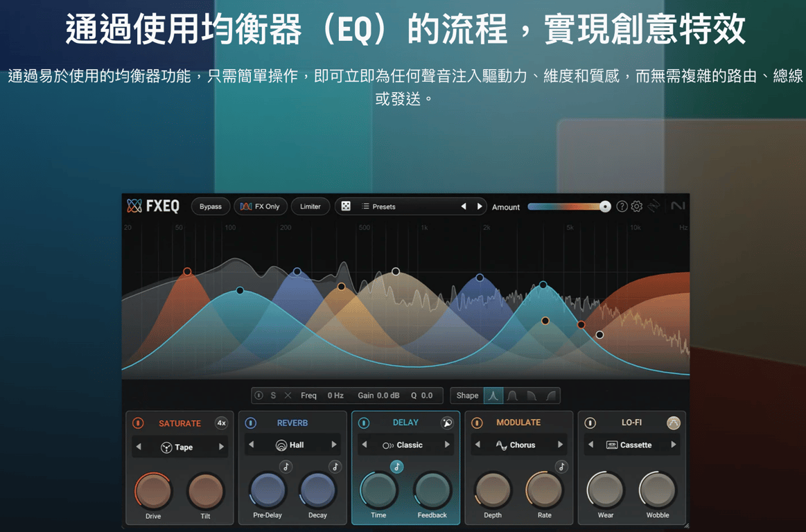
Task: Toggle tempo sync note above Delay Time
Action: point(397,467)
